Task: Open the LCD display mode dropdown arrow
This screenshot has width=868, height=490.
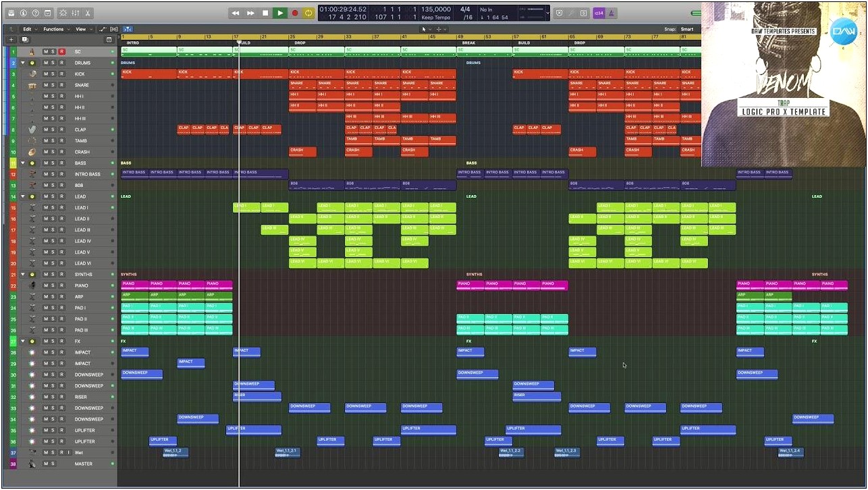Action: pyautogui.click(x=547, y=13)
